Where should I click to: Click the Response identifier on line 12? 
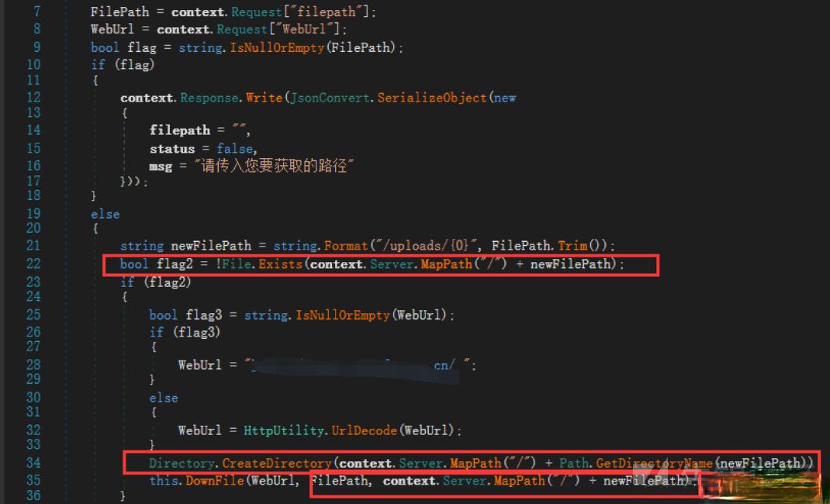click(x=209, y=98)
